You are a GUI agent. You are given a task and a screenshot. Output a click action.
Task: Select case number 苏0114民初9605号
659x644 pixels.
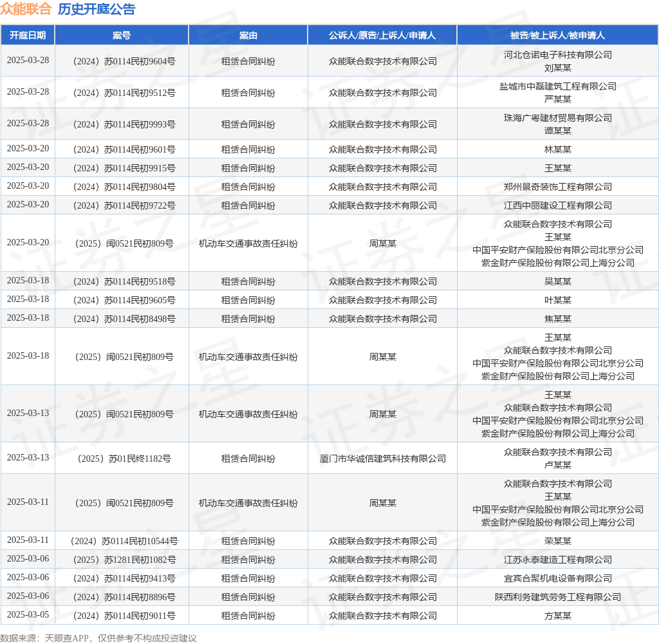(124, 300)
